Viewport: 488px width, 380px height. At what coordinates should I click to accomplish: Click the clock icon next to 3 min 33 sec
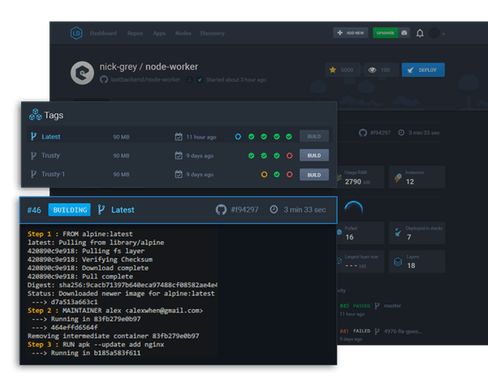274,209
